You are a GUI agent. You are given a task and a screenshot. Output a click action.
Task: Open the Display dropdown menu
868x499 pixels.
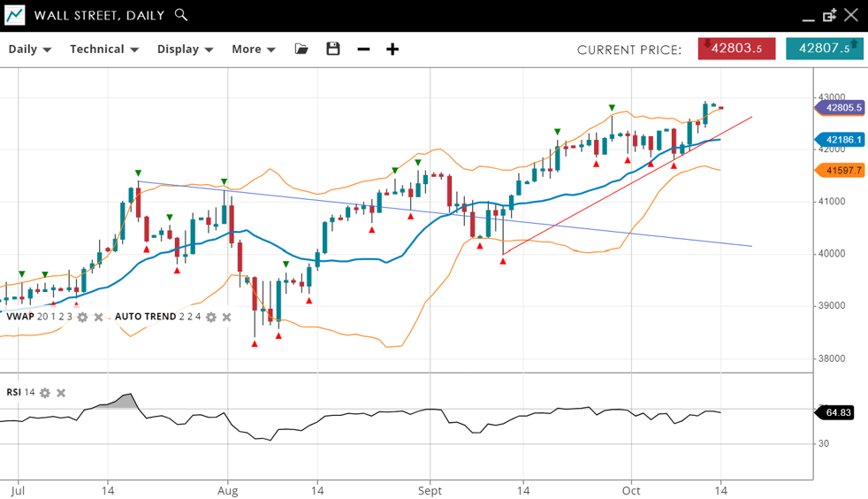point(185,50)
